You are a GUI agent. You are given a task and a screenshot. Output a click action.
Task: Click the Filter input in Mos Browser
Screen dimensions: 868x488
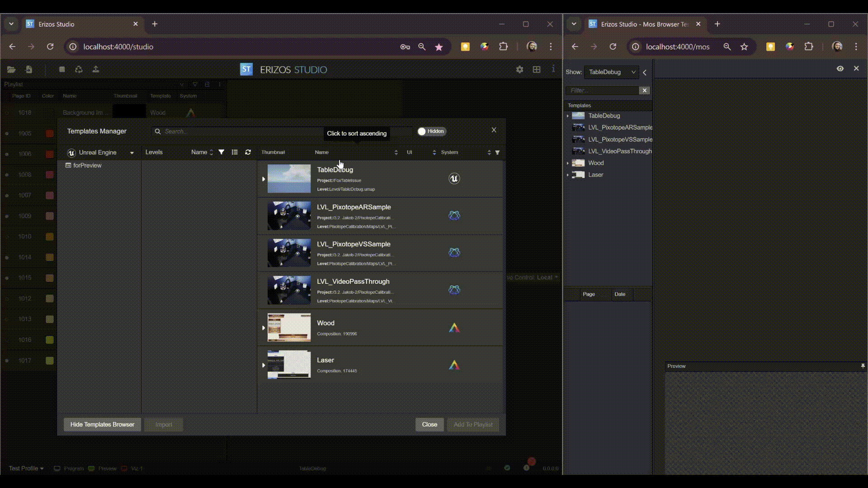pos(603,90)
